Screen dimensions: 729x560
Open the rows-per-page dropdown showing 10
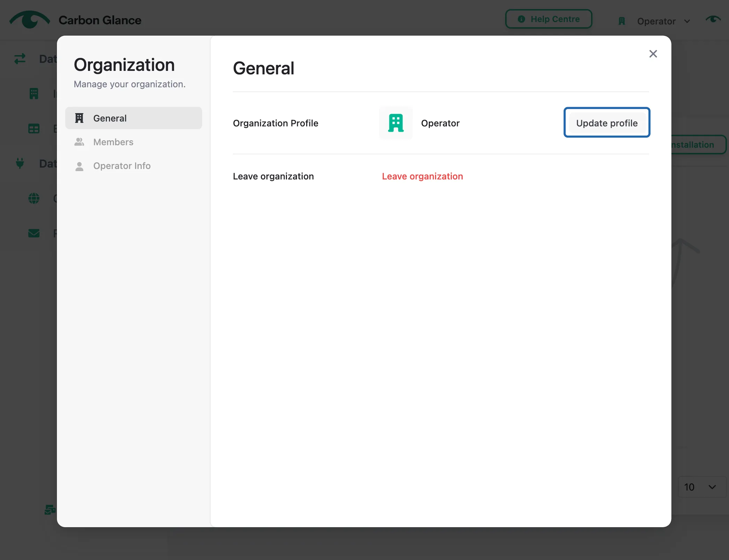click(x=702, y=487)
